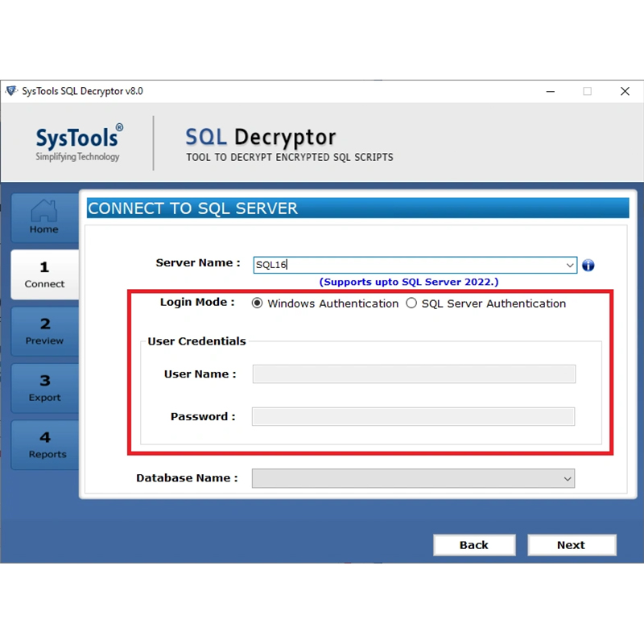The image size is (644, 644).
Task: Expand the Server Name dropdown arrow
Action: tap(570, 265)
